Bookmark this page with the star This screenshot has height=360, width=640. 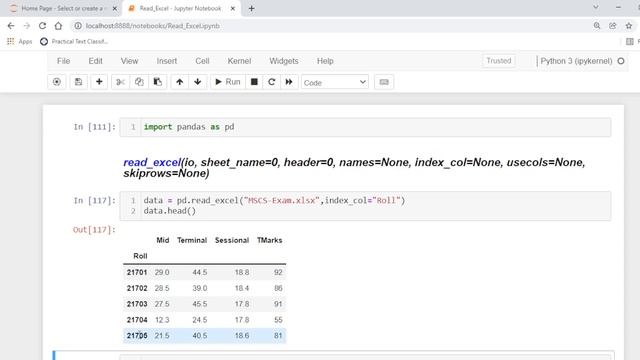629,26
